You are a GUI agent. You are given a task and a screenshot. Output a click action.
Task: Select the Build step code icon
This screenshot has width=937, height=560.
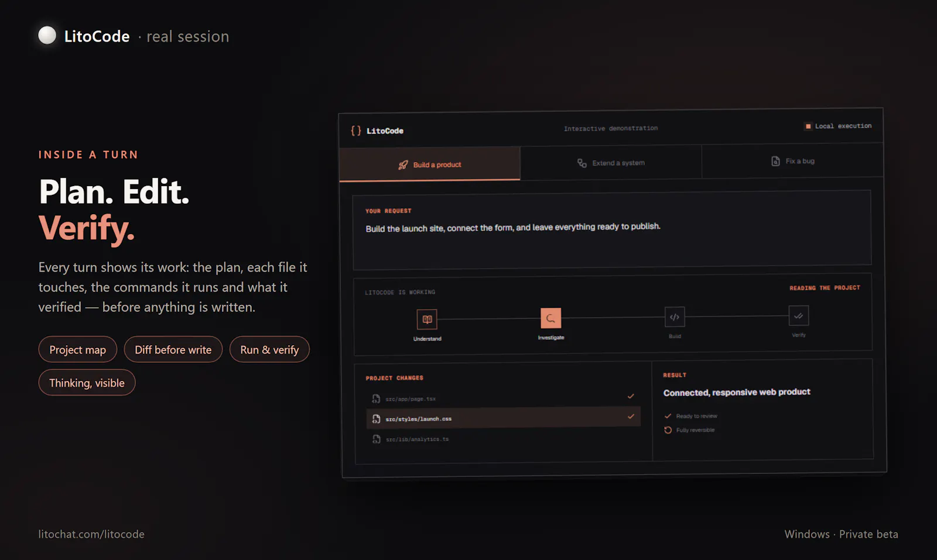(x=675, y=317)
